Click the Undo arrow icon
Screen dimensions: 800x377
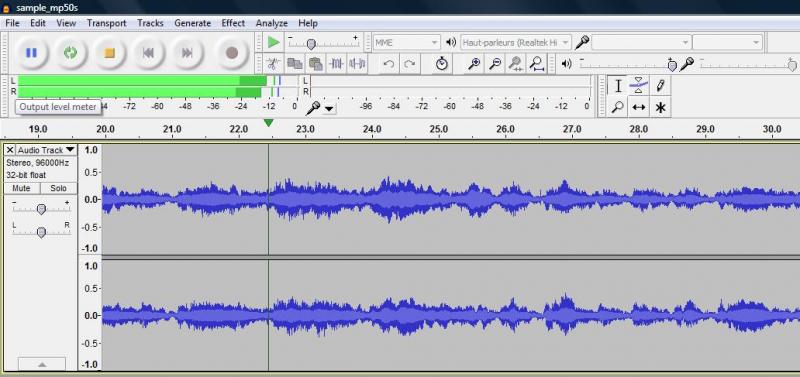click(389, 64)
